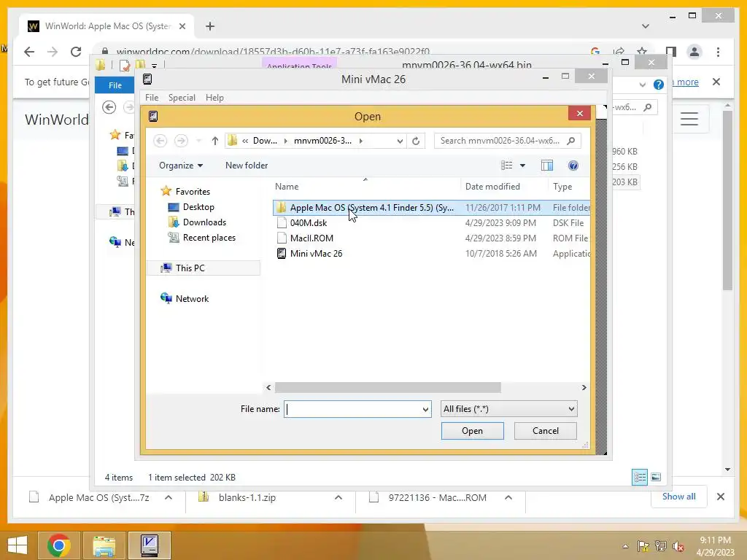Open Mini vMac Special menu

coord(182,98)
